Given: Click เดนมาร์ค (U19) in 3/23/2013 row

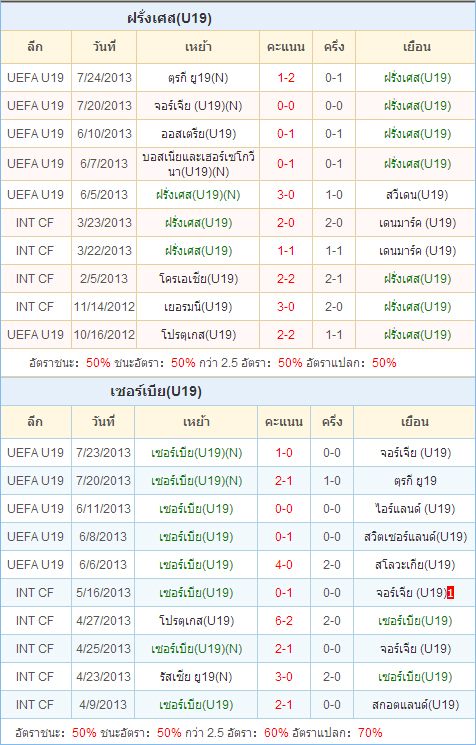Looking at the screenshot, I should click(418, 223).
